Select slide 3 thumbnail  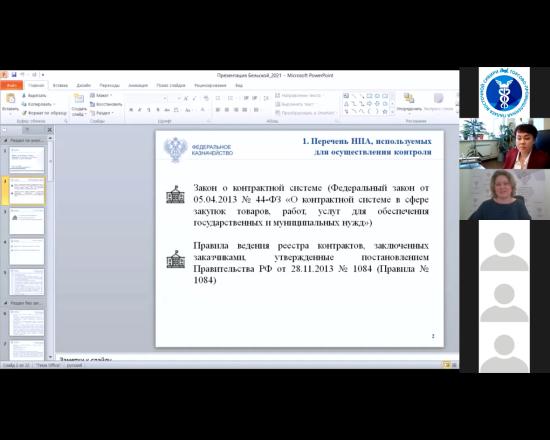(27, 221)
